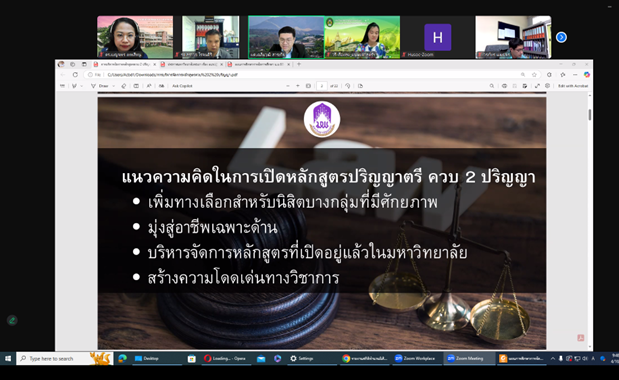Rotate the PDF page
Screen dimensions: 619x380
coord(348,86)
